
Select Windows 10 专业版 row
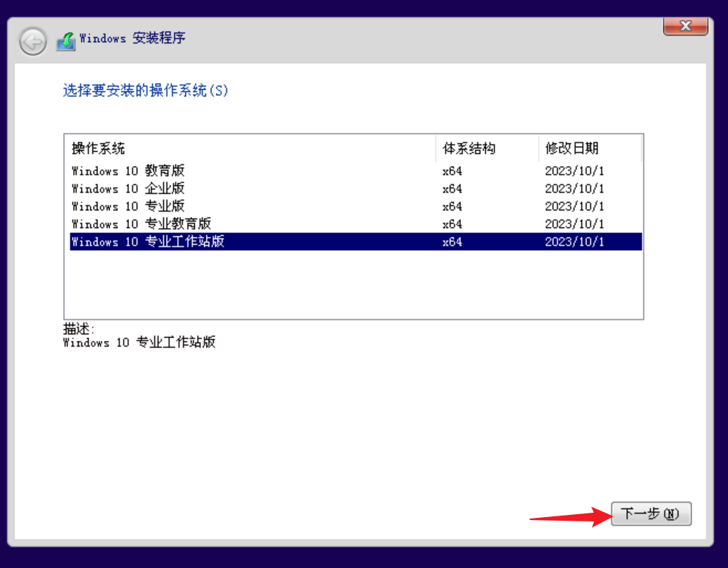coord(356,207)
